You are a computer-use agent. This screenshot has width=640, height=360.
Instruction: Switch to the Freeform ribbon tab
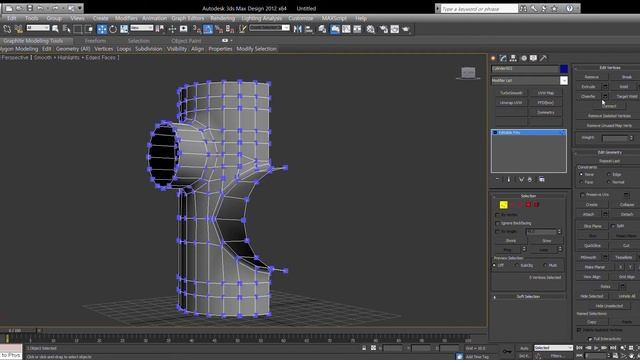[x=96, y=41]
